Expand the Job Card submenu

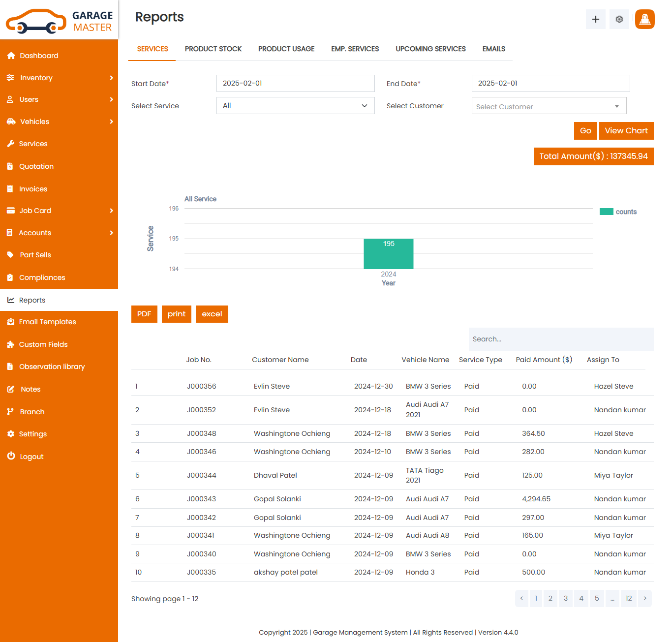(111, 211)
